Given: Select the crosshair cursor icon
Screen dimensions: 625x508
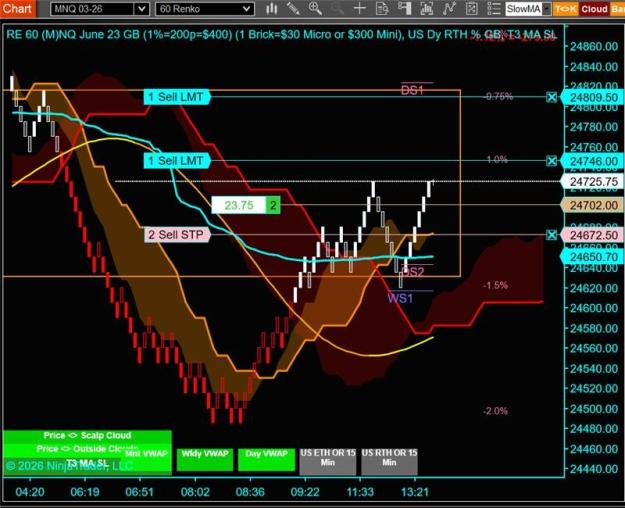Looking at the screenshot, I should [360, 9].
